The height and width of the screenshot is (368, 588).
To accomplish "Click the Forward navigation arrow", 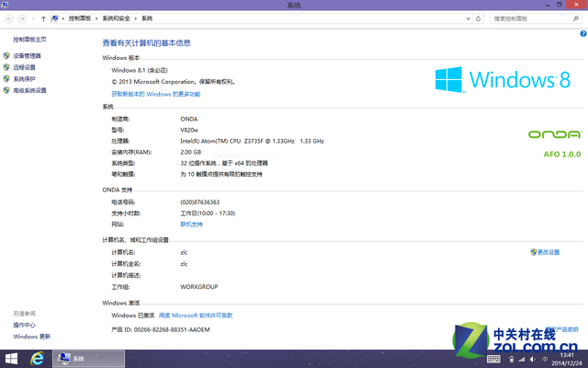I will (x=22, y=18).
